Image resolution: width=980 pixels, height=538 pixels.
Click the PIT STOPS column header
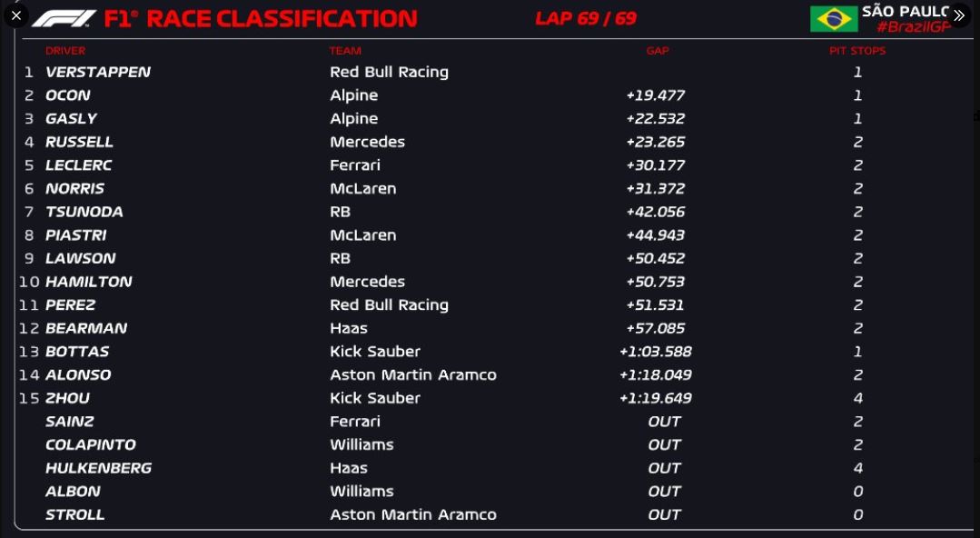click(x=857, y=51)
